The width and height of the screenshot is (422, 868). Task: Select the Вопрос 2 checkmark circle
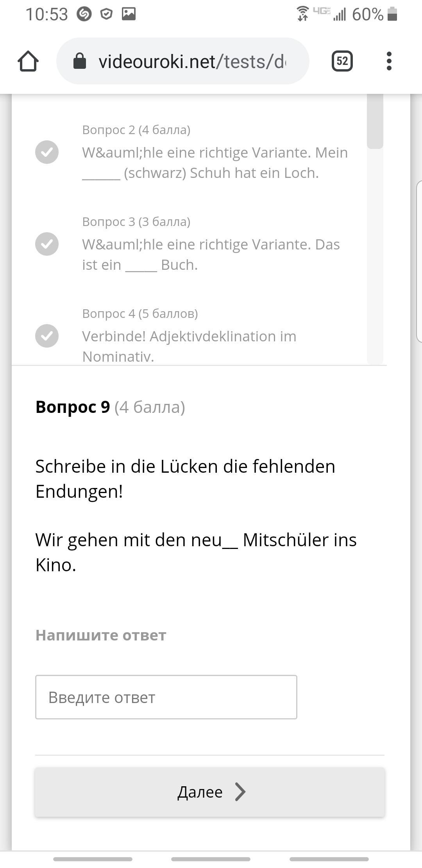(x=47, y=152)
